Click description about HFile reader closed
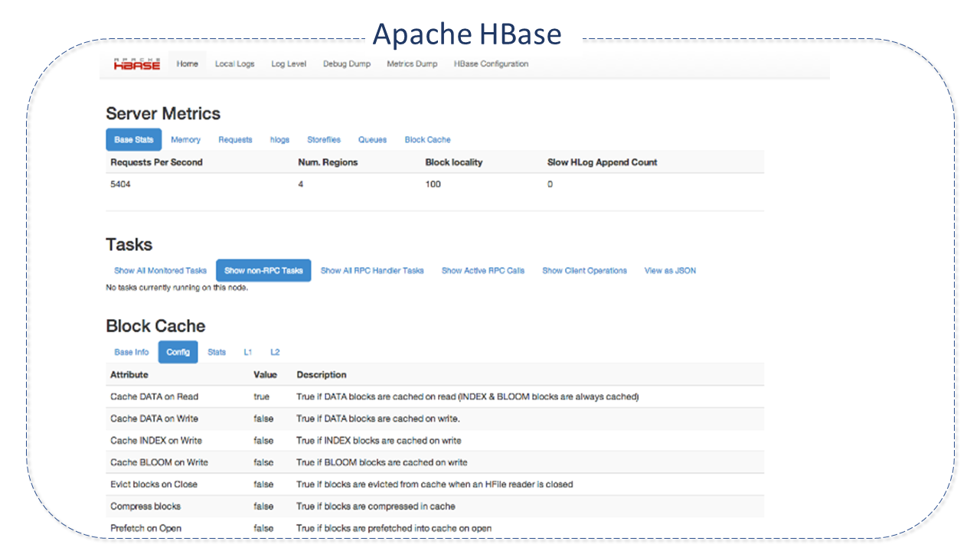 click(435, 484)
